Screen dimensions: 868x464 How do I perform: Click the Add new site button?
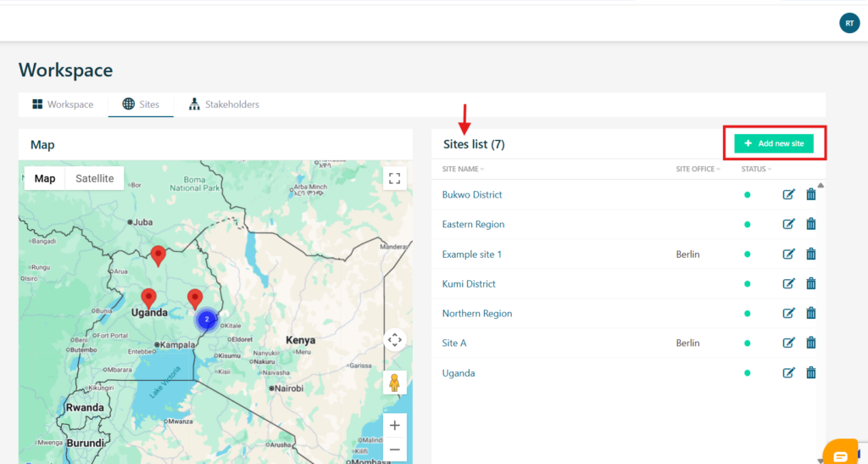point(774,143)
